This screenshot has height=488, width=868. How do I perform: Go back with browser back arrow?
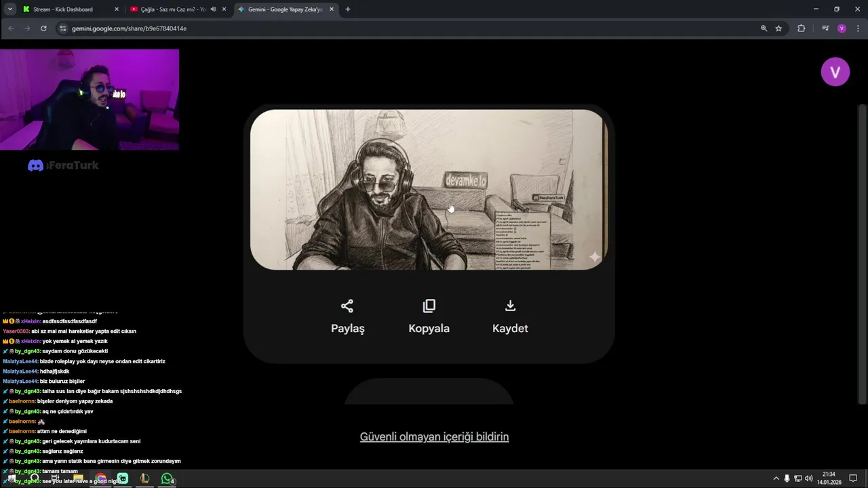point(11,28)
